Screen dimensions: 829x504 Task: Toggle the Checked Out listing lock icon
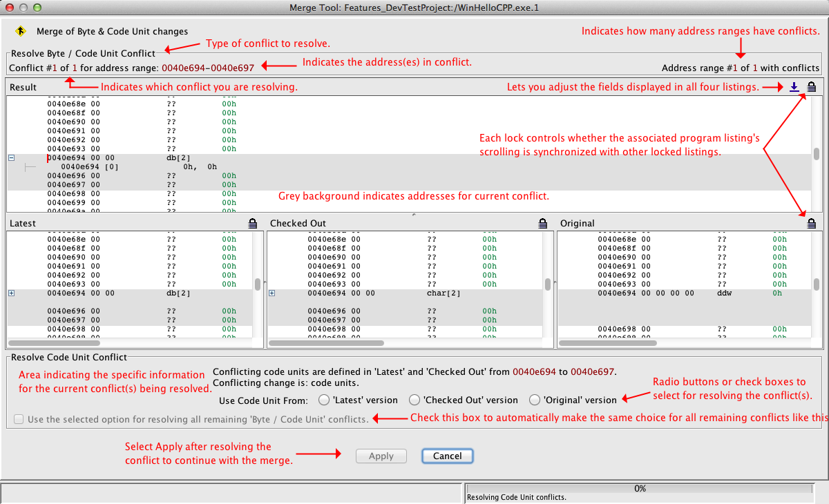543,223
